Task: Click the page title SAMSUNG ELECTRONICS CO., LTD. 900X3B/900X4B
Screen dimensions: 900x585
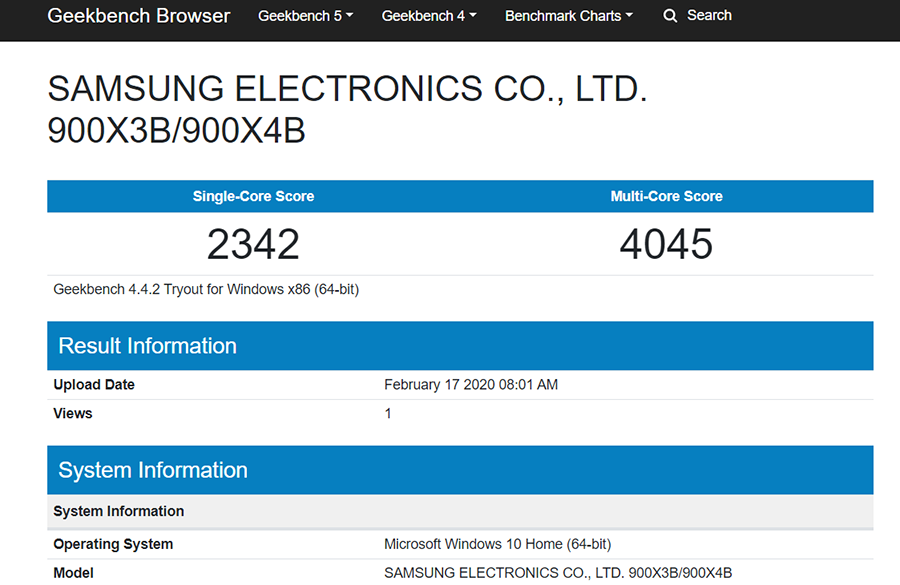Action: (347, 109)
